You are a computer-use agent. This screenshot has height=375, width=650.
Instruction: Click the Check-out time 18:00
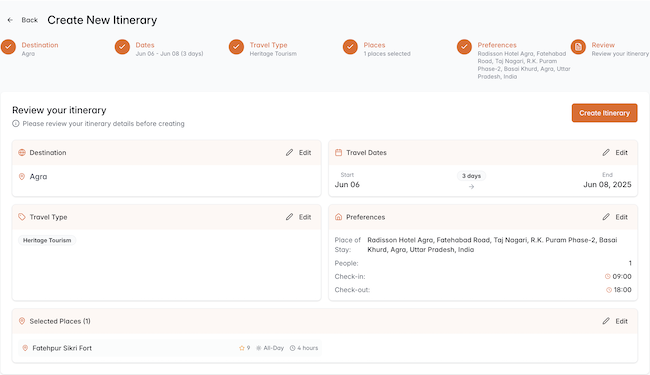tap(623, 290)
